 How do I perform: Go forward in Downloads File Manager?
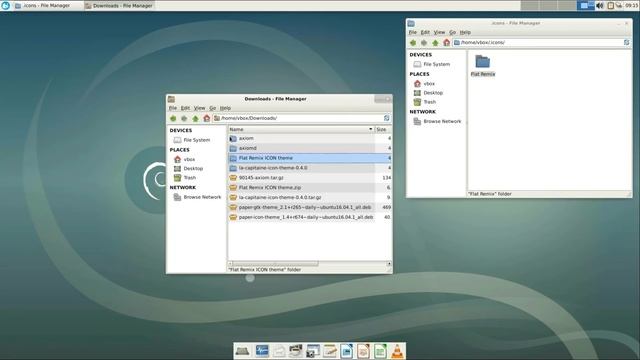tap(184, 118)
